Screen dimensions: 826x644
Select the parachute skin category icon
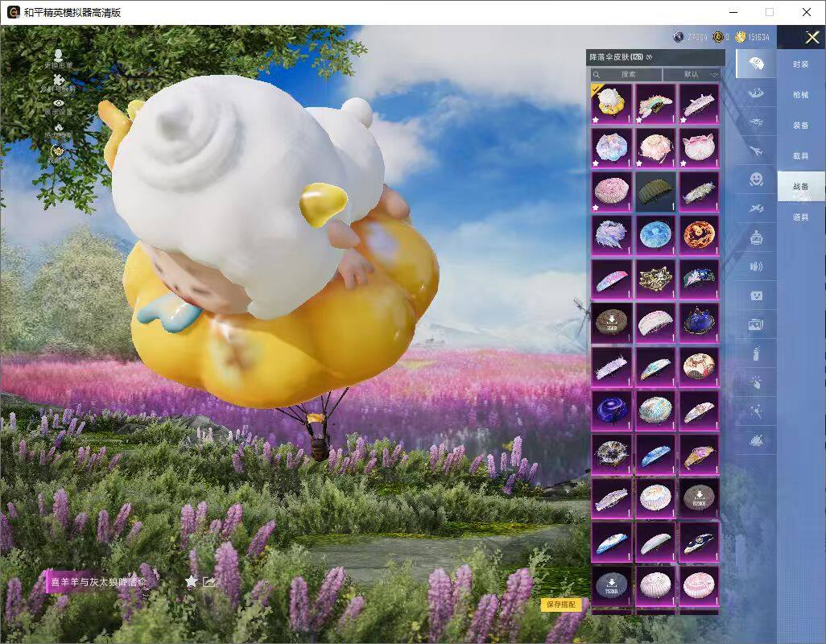click(x=756, y=64)
